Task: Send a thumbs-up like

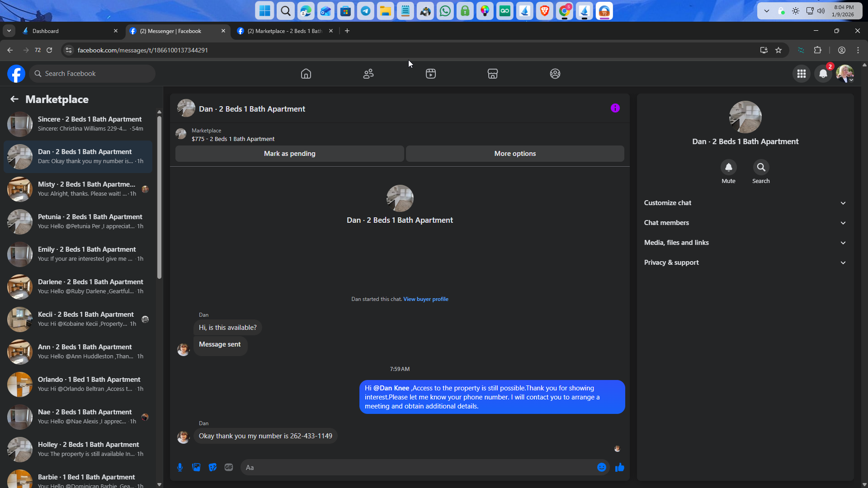Action: 620,467
